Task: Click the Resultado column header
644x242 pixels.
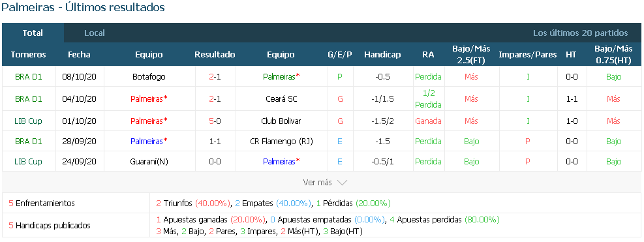Action: click(x=215, y=55)
